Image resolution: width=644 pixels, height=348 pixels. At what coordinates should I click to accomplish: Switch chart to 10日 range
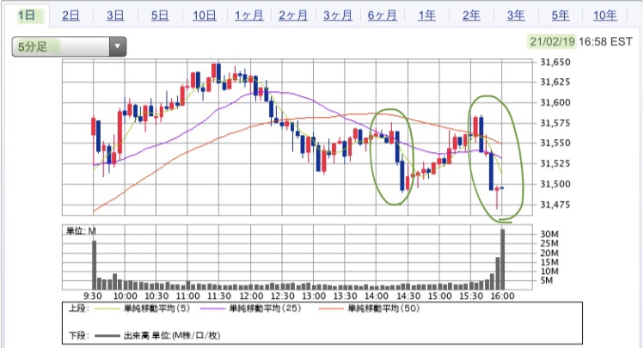(x=205, y=15)
